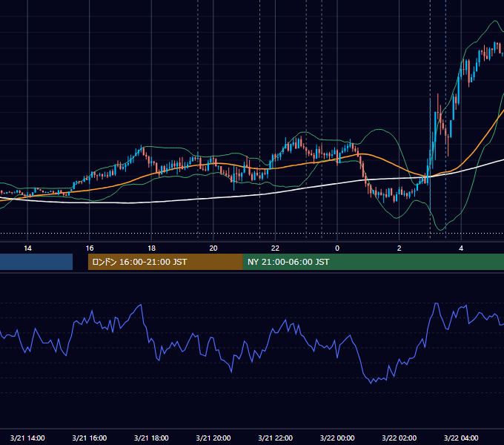Viewport: 504px width, 445px height.
Task: Click the 18 hour label on price chart axis
Action: [x=151, y=248]
